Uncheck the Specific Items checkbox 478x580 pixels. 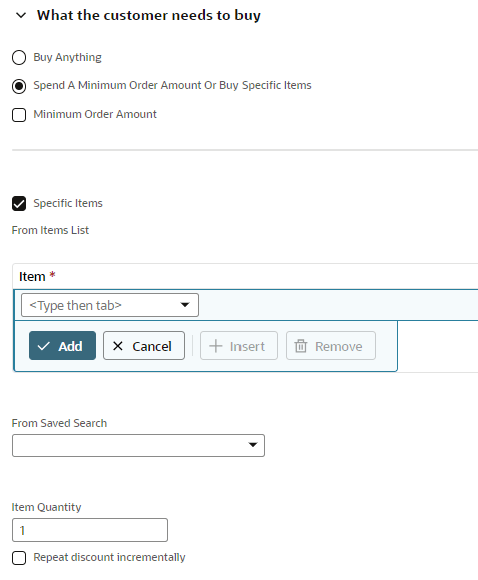pos(19,203)
